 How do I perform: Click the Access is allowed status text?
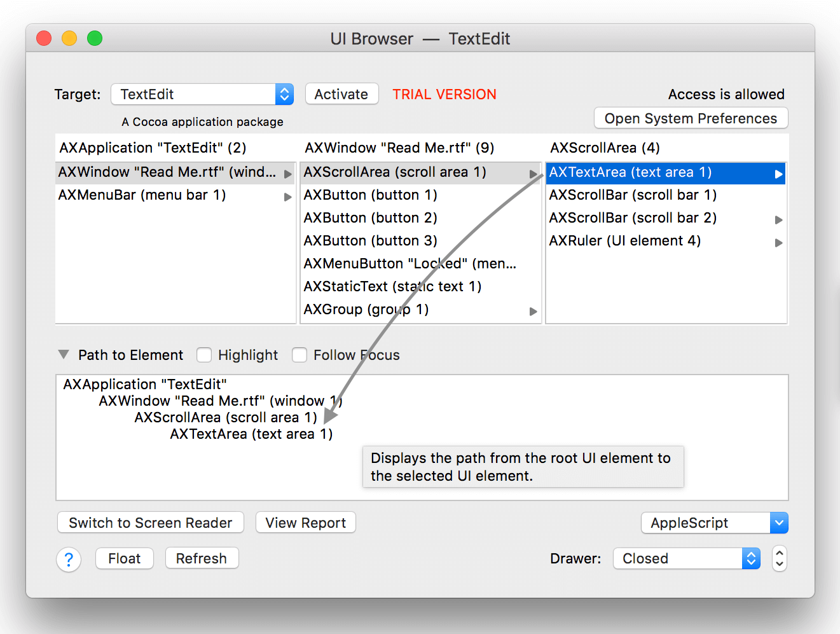click(x=726, y=94)
